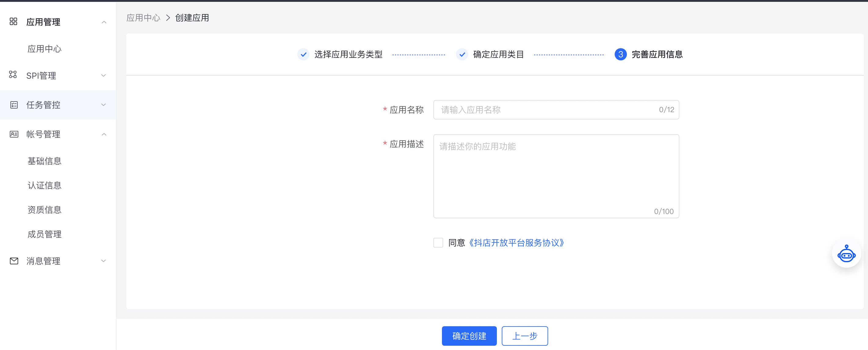Image resolution: width=868 pixels, height=350 pixels.
Task: Click the 消息管理 menu label
Action: 43,261
